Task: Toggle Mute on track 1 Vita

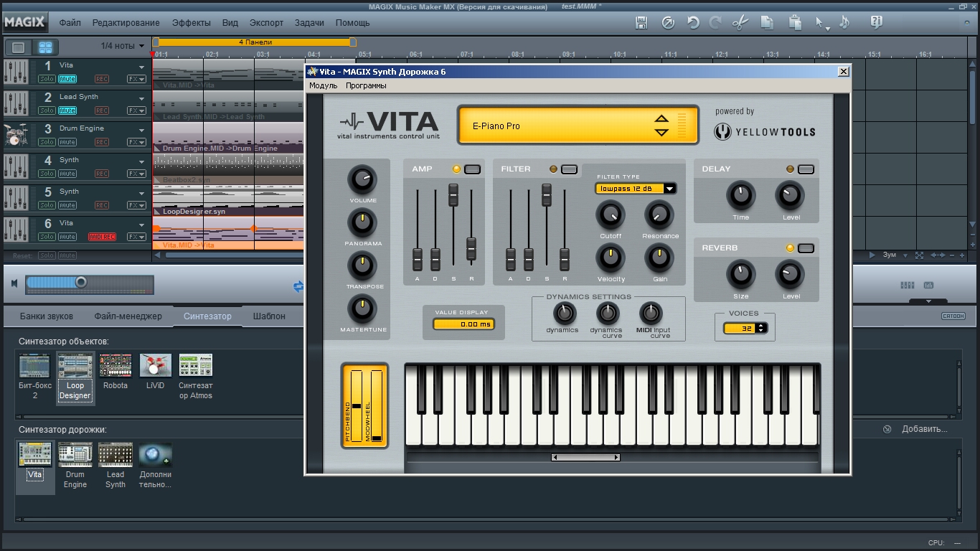Action: click(x=67, y=79)
